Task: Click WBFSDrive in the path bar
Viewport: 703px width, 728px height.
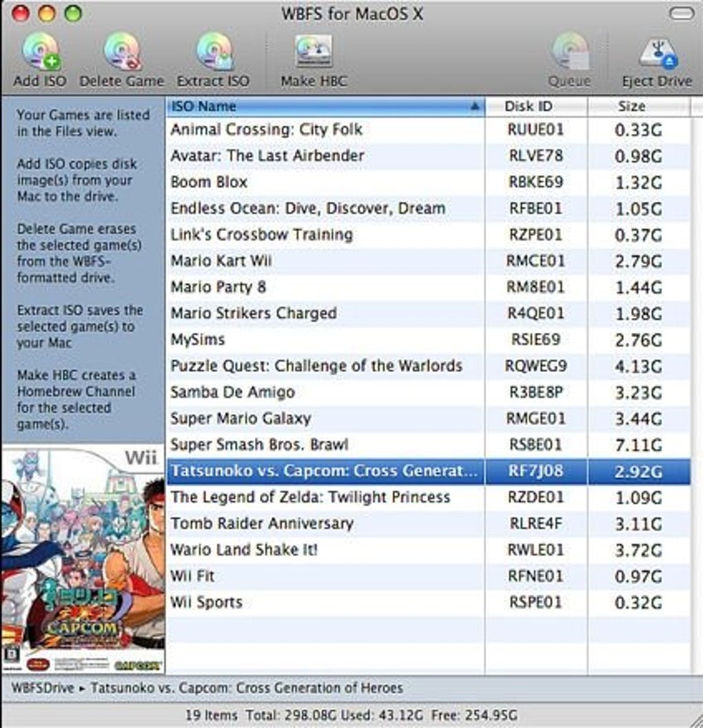Action: 43,687
